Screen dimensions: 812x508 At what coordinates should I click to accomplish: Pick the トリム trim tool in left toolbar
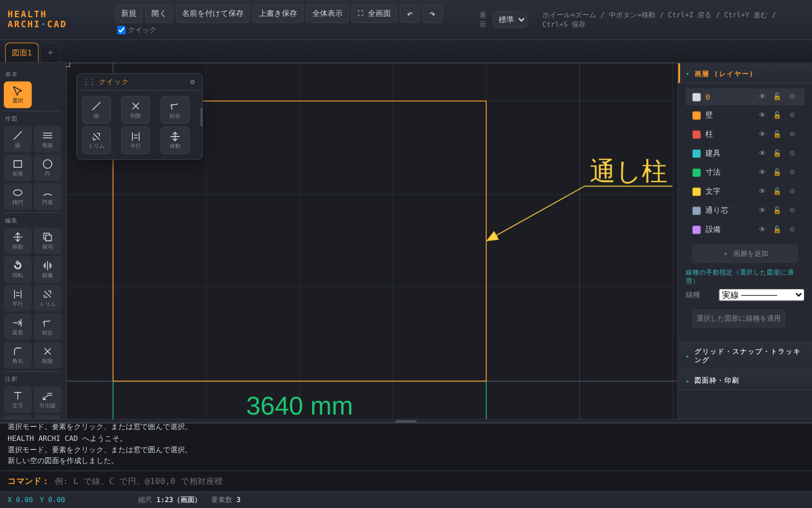(48, 298)
